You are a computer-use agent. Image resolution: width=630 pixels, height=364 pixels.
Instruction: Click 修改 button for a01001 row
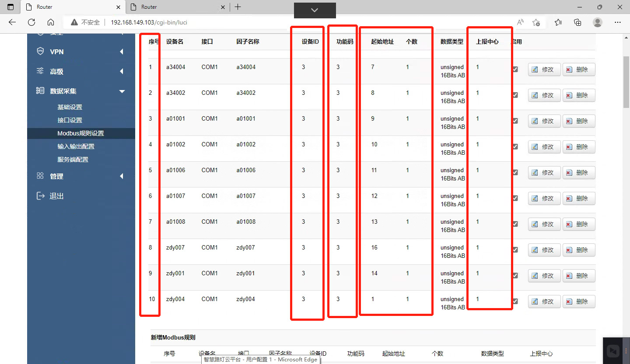click(x=544, y=121)
